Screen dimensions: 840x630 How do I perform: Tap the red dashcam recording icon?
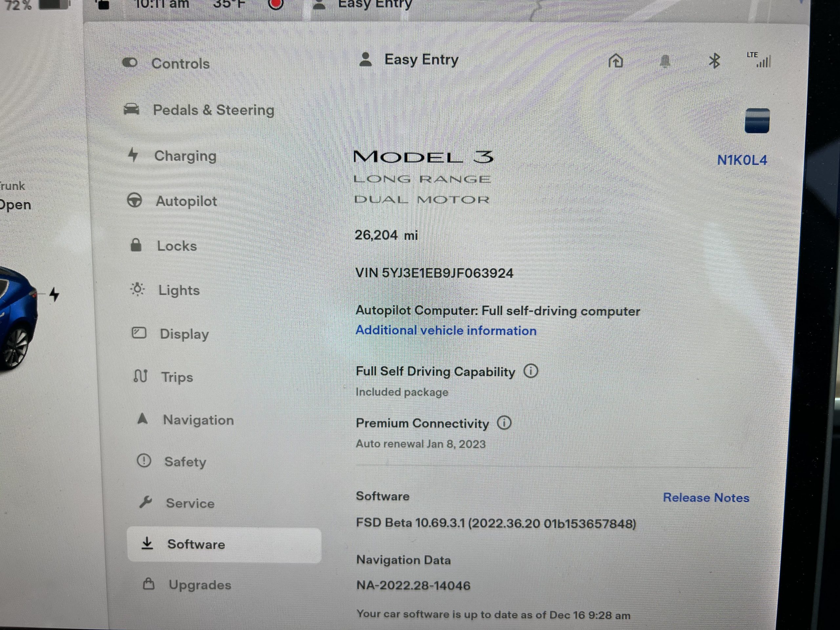[x=276, y=4]
